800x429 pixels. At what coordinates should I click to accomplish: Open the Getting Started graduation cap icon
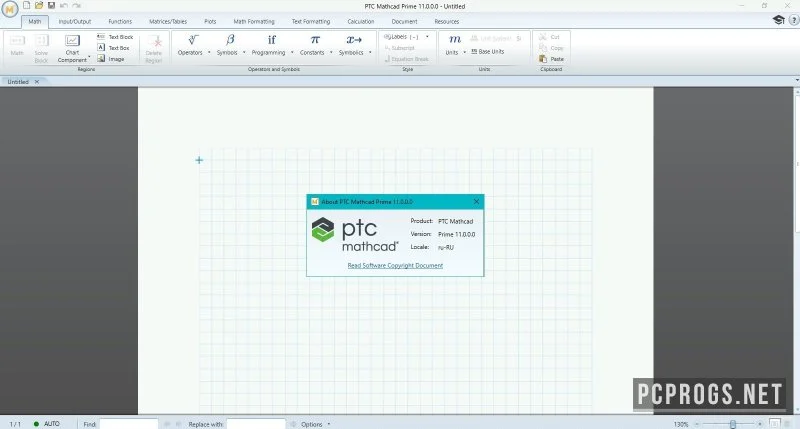(x=779, y=20)
